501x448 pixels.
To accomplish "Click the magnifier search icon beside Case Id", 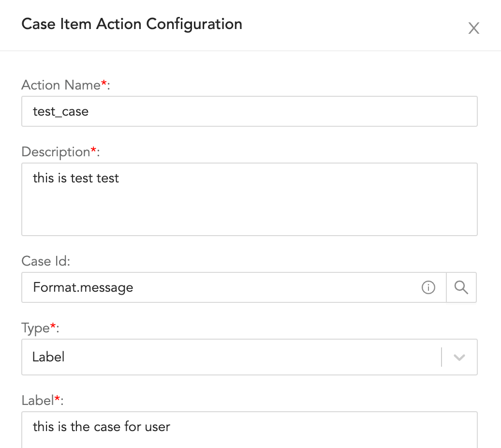I will point(461,288).
